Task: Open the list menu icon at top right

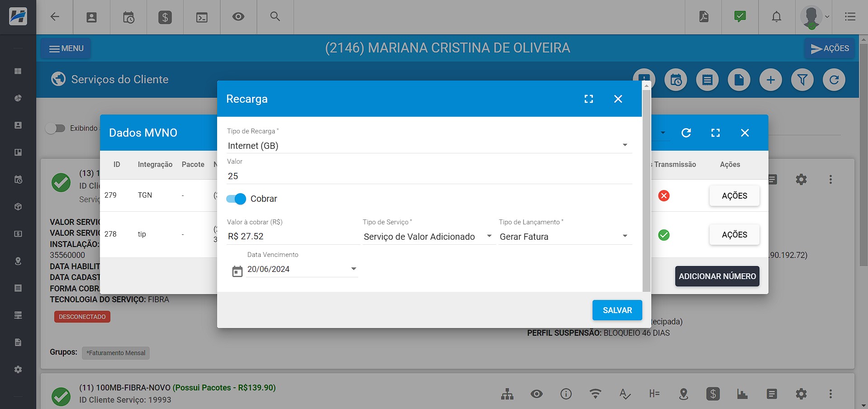Action: pos(850,17)
